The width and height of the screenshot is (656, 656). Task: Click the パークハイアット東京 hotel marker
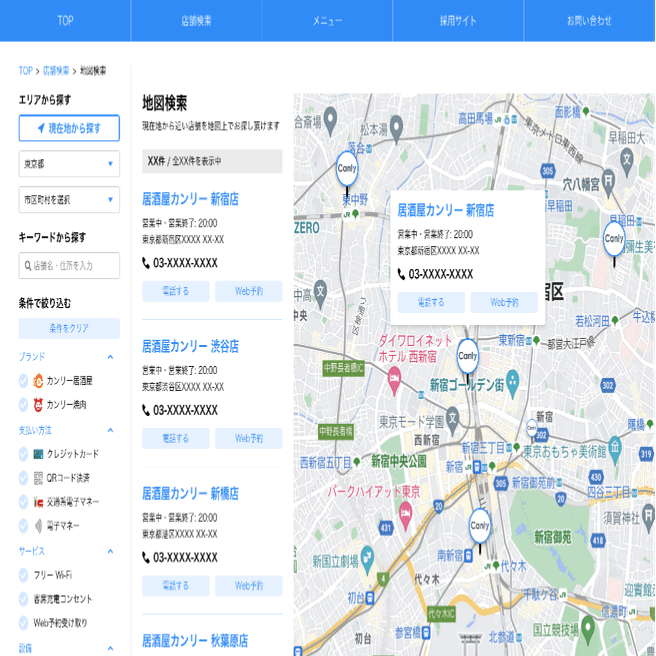click(405, 516)
